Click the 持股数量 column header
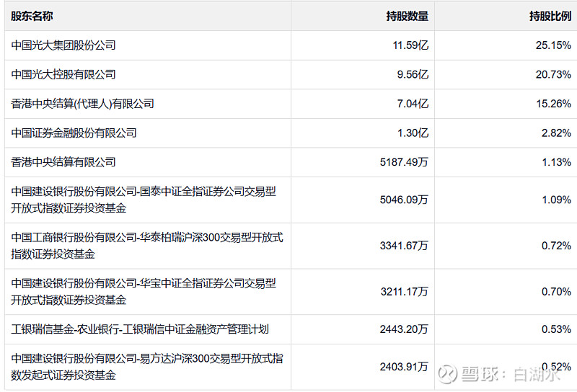Viewport: 577px width, 392px height. [x=408, y=16]
